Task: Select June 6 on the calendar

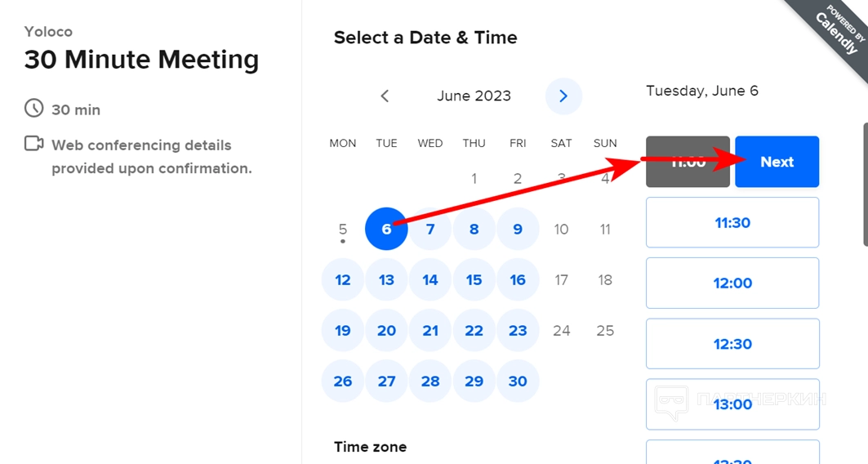Action: 386,230
